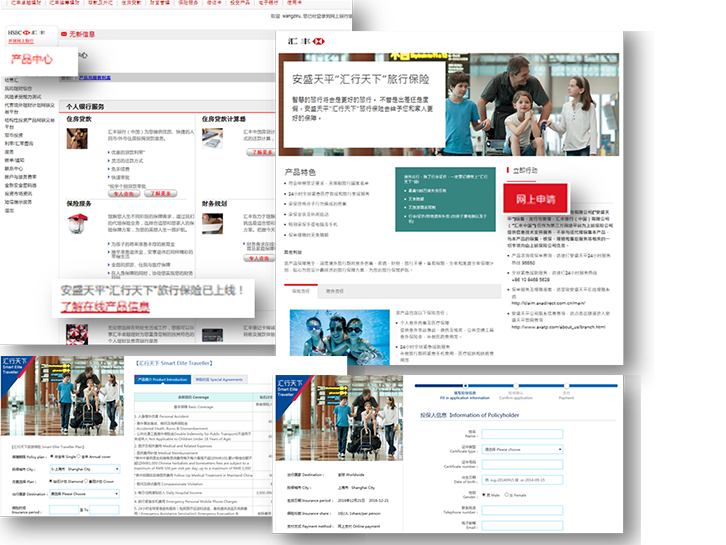This screenshot has height=545, width=726.
Task: Click the Daily Hospital Income row
Action: (193, 493)
